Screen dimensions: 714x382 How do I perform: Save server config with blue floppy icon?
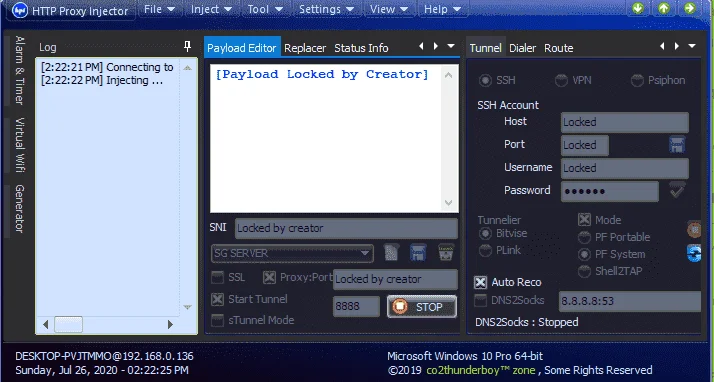(x=418, y=252)
